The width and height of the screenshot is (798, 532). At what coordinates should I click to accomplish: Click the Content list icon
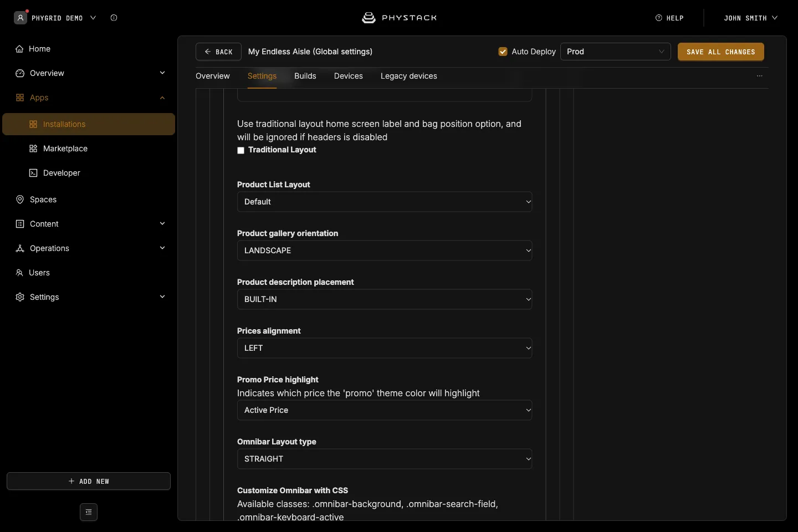(x=20, y=224)
